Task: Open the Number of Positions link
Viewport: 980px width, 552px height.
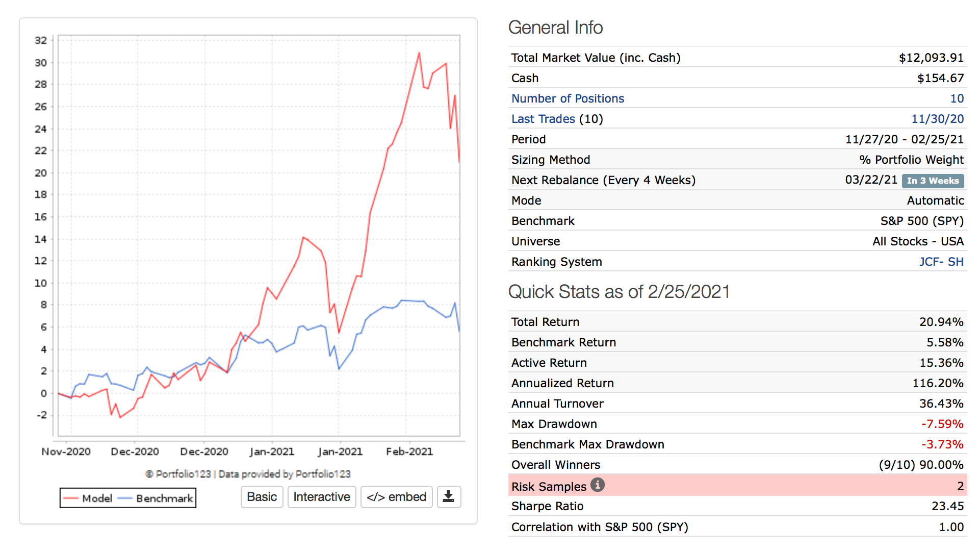Action: point(567,98)
